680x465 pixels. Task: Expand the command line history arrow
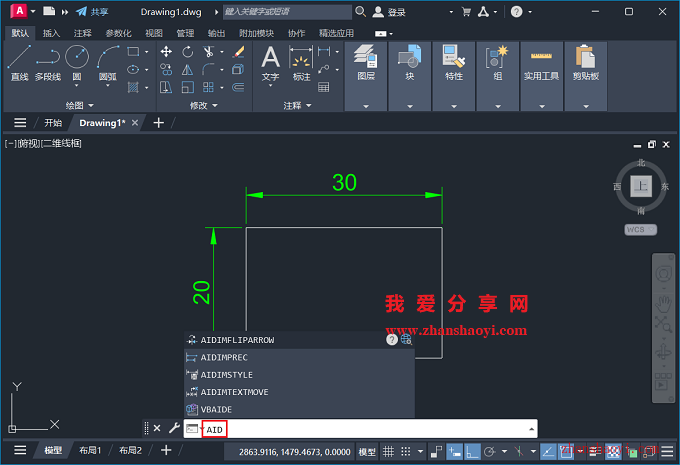click(x=531, y=429)
